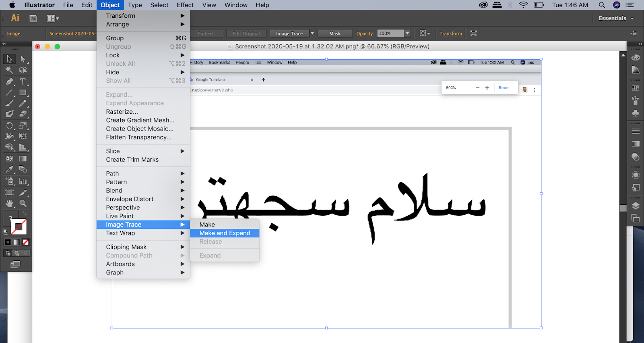The image size is (644, 343).
Task: Open the Transform panel link
Action: pyautogui.click(x=451, y=33)
